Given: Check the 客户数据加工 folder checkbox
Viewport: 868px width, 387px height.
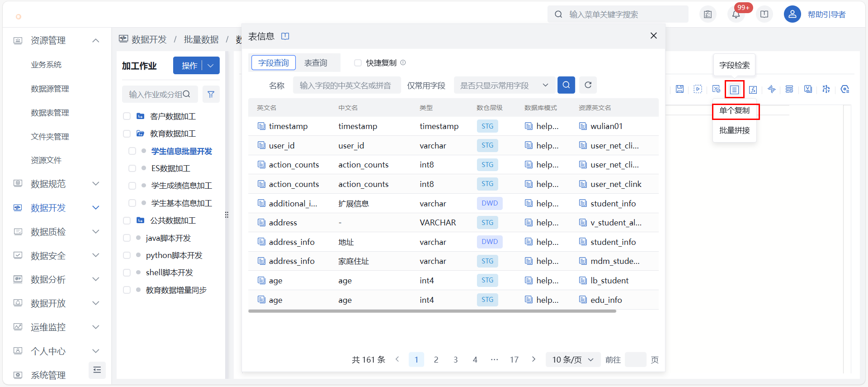Looking at the screenshot, I should point(127,116).
